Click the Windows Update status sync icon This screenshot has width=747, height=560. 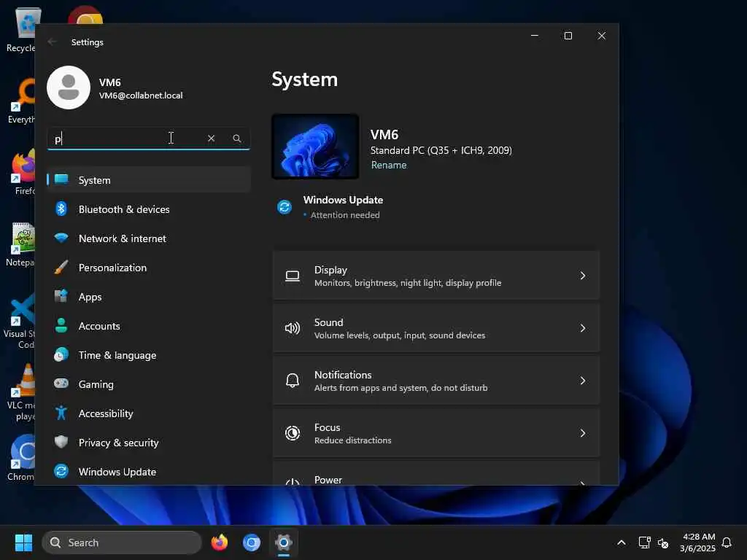point(285,207)
